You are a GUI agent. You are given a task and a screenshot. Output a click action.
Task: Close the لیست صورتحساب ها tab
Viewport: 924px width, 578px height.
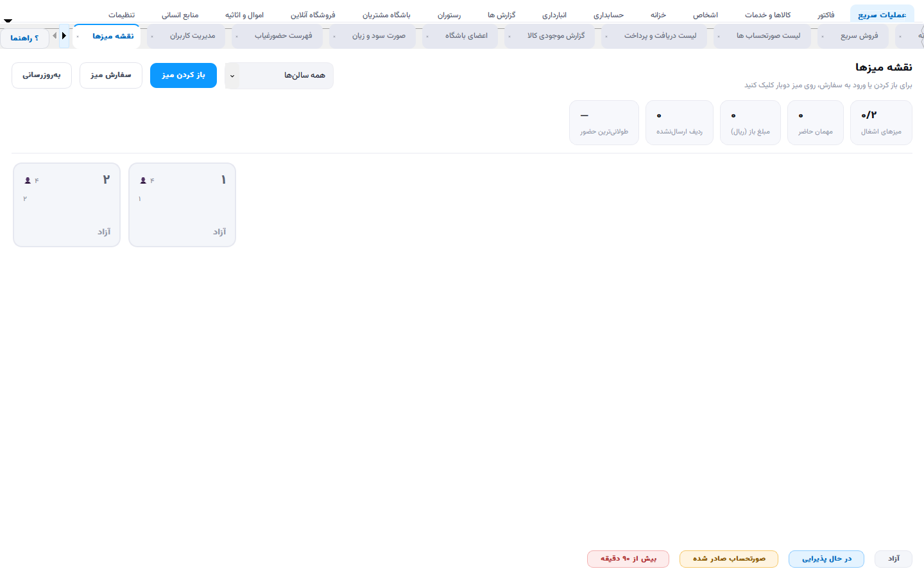point(718,37)
